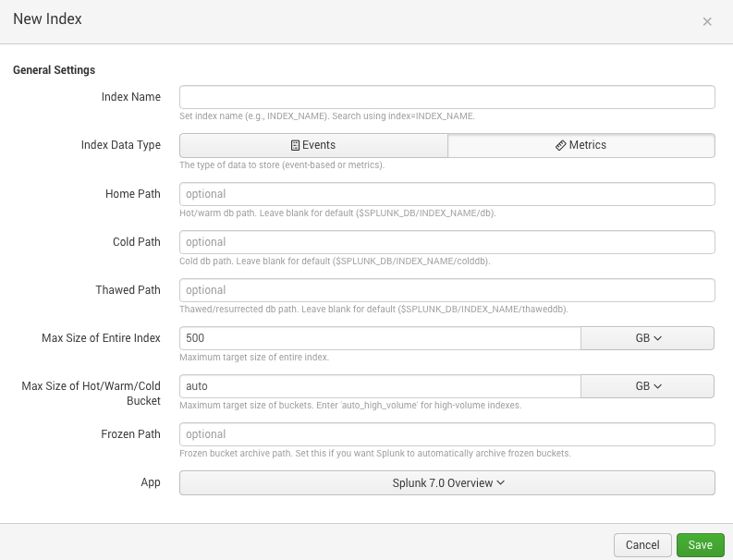The image size is (733, 560).
Task: Click the Frozen Path input field
Action: click(446, 434)
